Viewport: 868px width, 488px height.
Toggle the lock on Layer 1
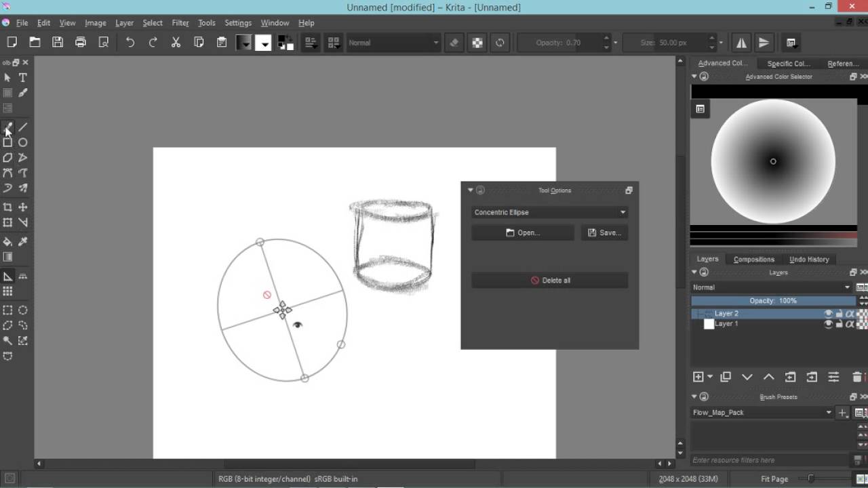coord(839,324)
